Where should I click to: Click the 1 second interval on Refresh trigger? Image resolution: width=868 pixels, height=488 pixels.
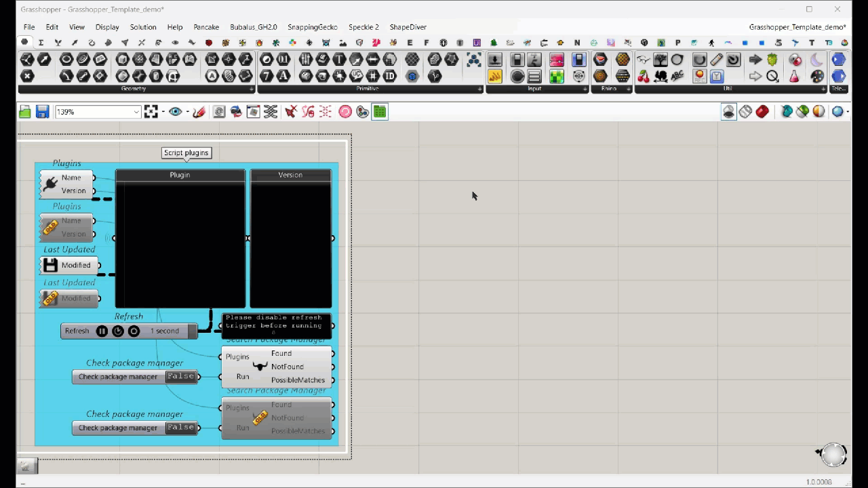pos(165,331)
